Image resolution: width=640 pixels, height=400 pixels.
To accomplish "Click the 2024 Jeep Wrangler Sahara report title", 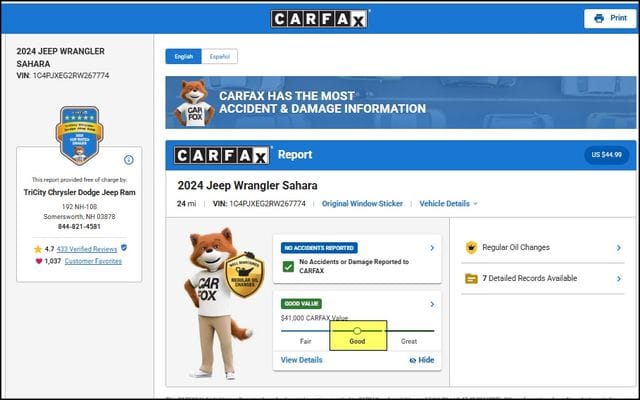I will click(247, 186).
